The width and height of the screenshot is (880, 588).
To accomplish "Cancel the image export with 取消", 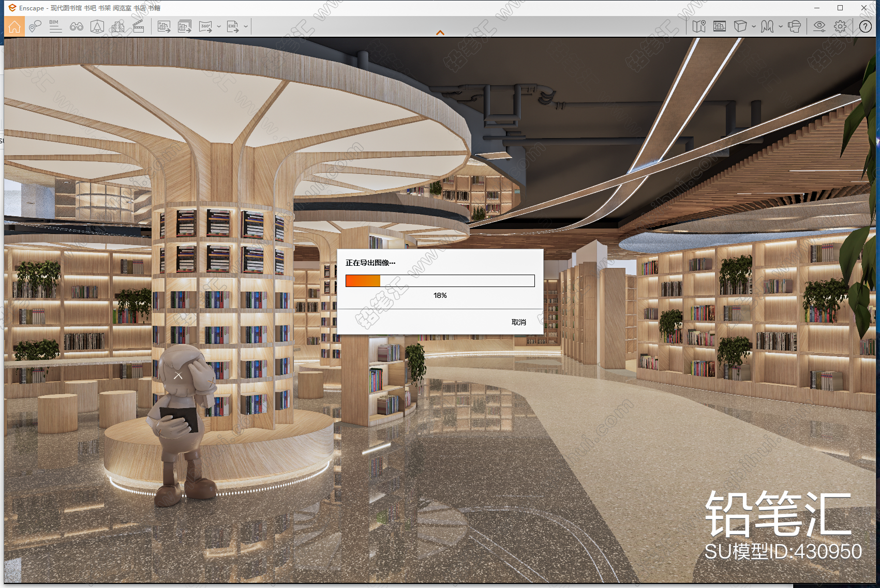I will point(519,322).
